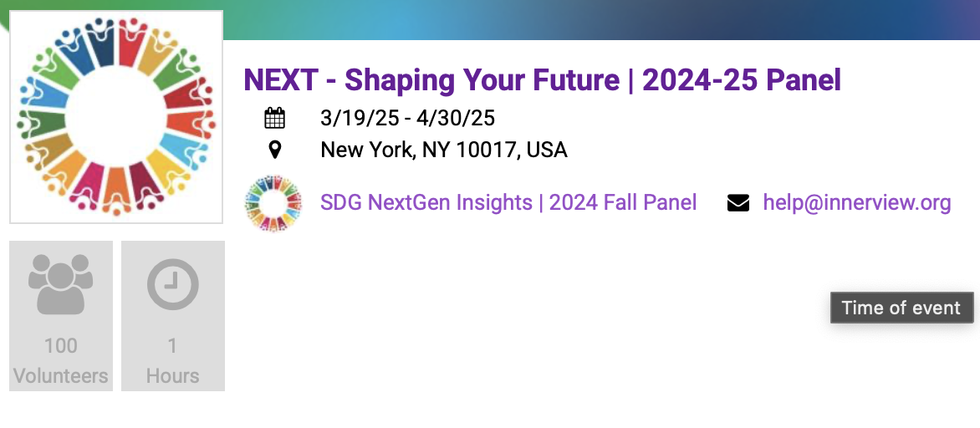The width and height of the screenshot is (980, 428).
Task: Open the large SDG wheel event image
Action: (x=116, y=117)
